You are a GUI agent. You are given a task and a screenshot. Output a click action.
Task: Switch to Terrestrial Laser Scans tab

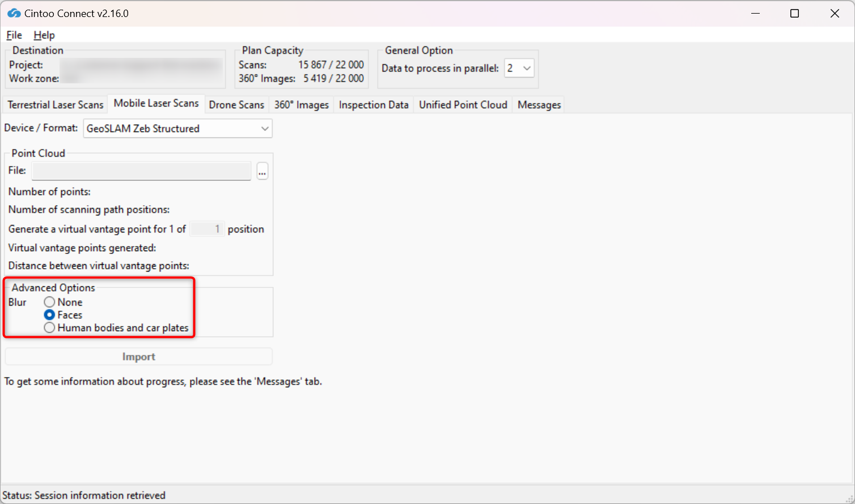(56, 105)
